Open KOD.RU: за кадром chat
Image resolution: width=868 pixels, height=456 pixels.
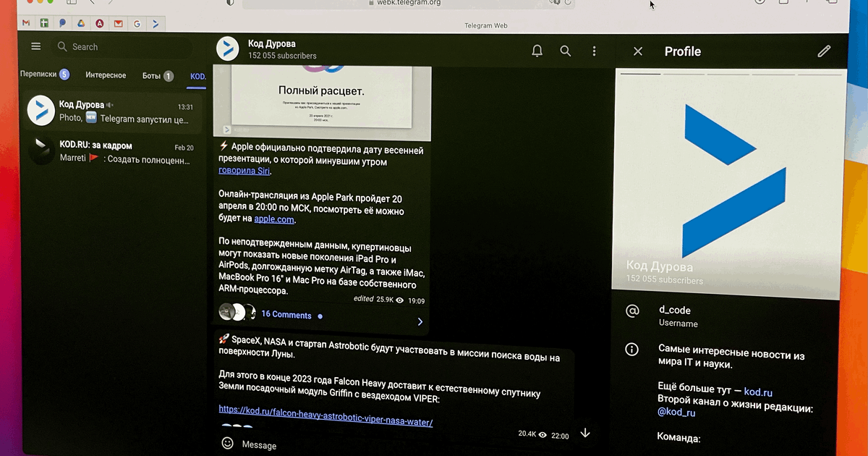pyautogui.click(x=113, y=151)
